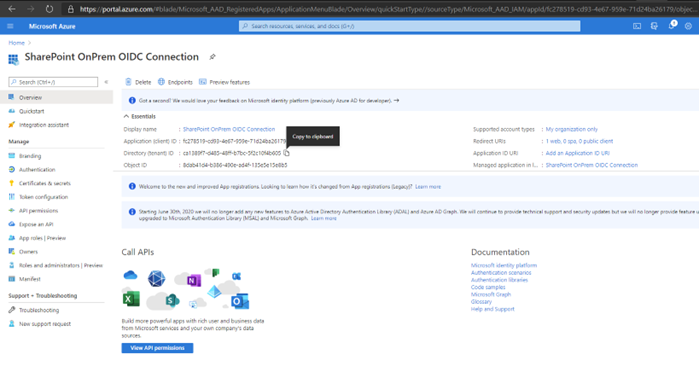The image size is (699, 378).
Task: Open Preview features in the command bar
Action: click(224, 82)
